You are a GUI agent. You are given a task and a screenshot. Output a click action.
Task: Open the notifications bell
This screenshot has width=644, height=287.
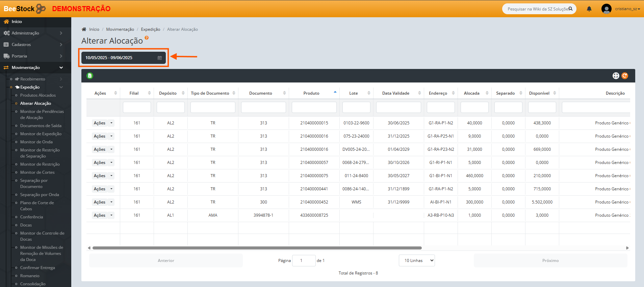coord(589,9)
